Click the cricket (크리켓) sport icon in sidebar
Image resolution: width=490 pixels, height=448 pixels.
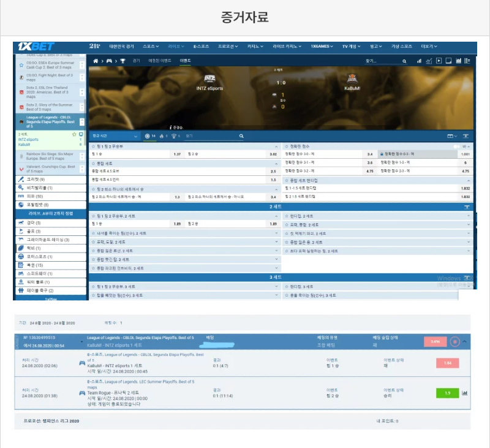[x=21, y=179]
